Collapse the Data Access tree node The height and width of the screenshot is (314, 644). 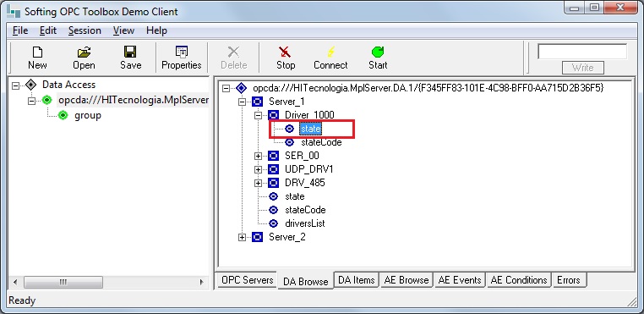(15, 85)
